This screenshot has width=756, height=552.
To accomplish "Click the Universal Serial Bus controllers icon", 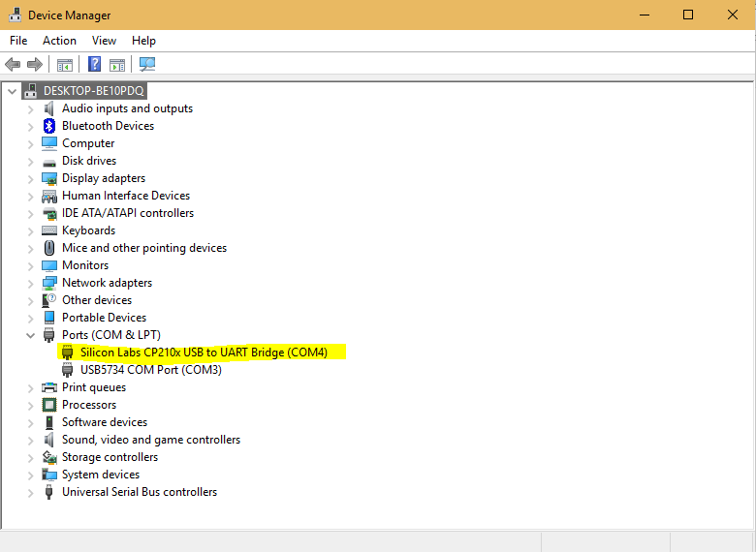I will [48, 492].
